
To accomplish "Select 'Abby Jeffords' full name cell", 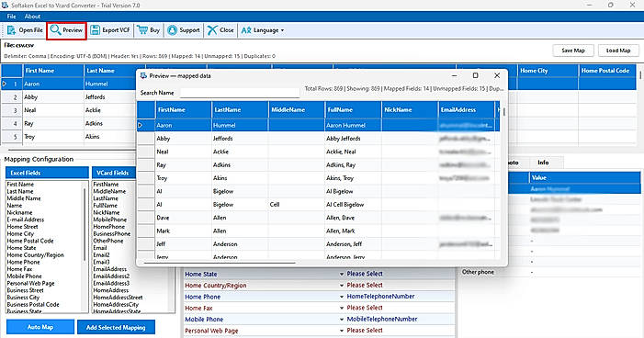I will [x=353, y=139].
